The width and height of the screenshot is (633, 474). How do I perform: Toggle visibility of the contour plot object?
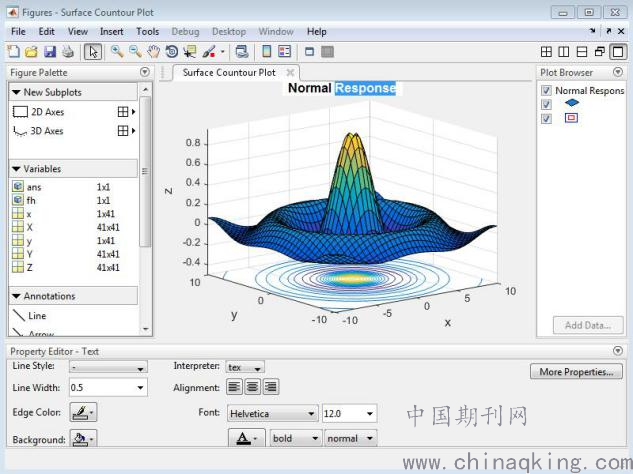546,119
